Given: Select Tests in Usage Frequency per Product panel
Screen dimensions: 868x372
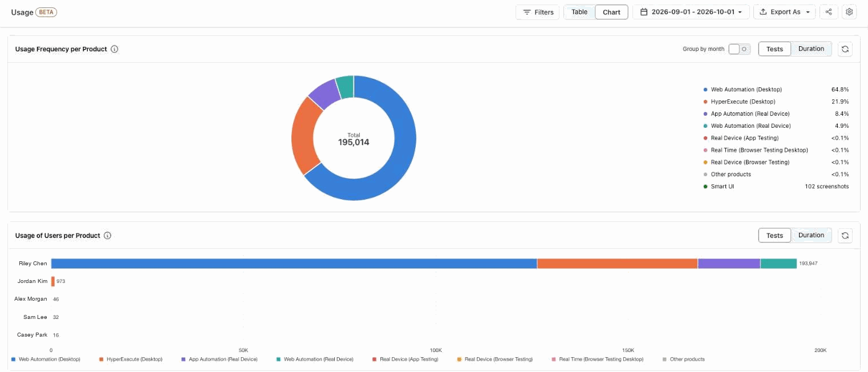Looking at the screenshot, I should pos(774,49).
